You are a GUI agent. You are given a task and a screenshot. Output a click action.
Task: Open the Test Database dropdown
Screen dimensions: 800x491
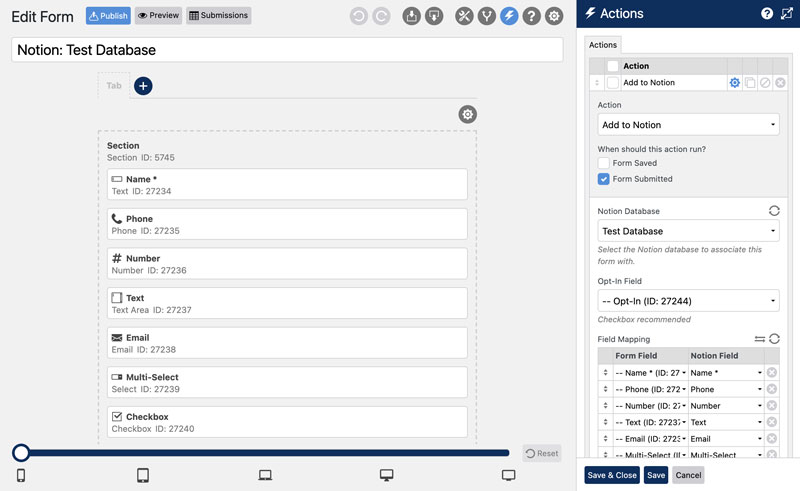(x=688, y=231)
